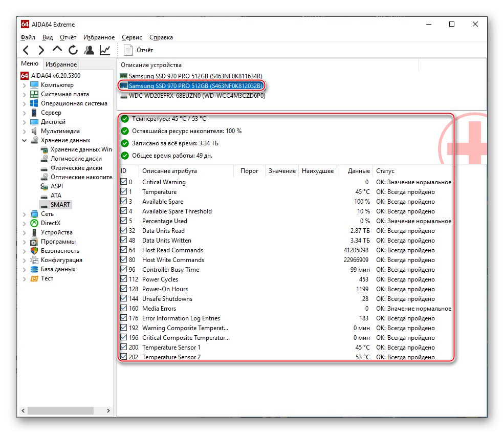
Task: Toggle the Power Cycles attribute checkbox
Action: click(124, 279)
